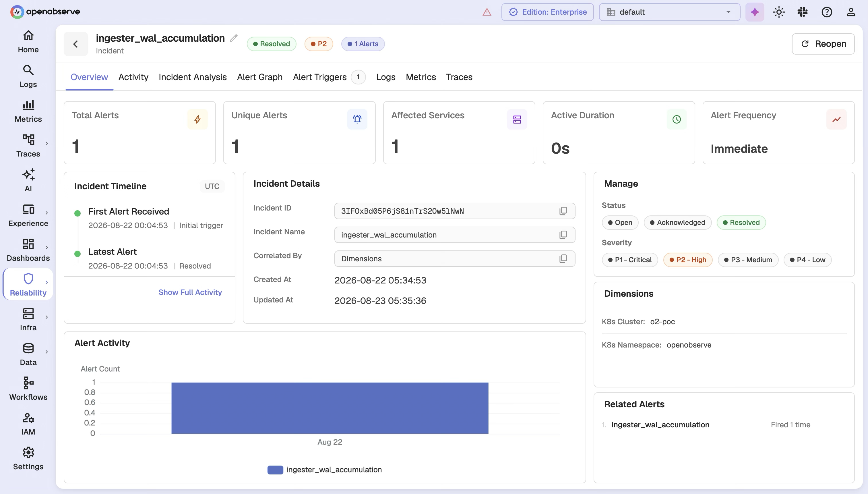Viewport: 868px width, 494px height.
Task: Open Logs from the left sidebar
Action: 28,76
